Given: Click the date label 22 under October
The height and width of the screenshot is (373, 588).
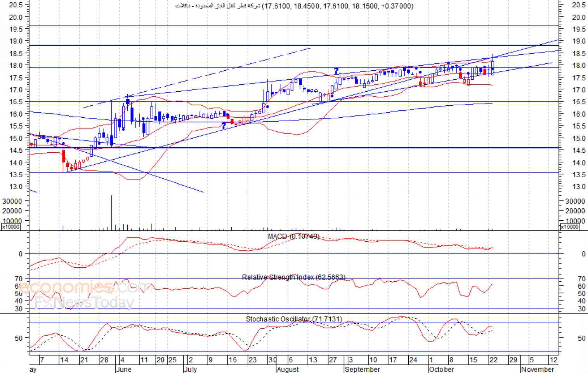Looking at the screenshot, I should [x=493, y=360].
